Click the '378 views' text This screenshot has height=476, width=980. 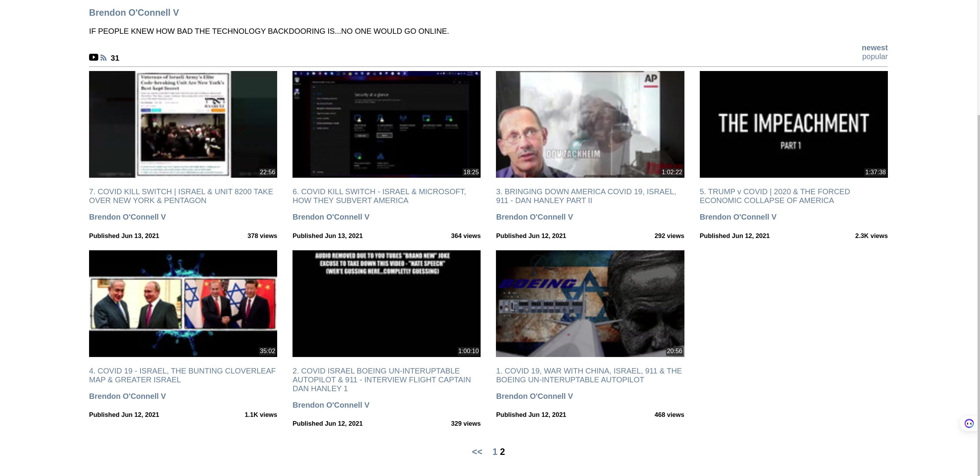[x=262, y=236]
